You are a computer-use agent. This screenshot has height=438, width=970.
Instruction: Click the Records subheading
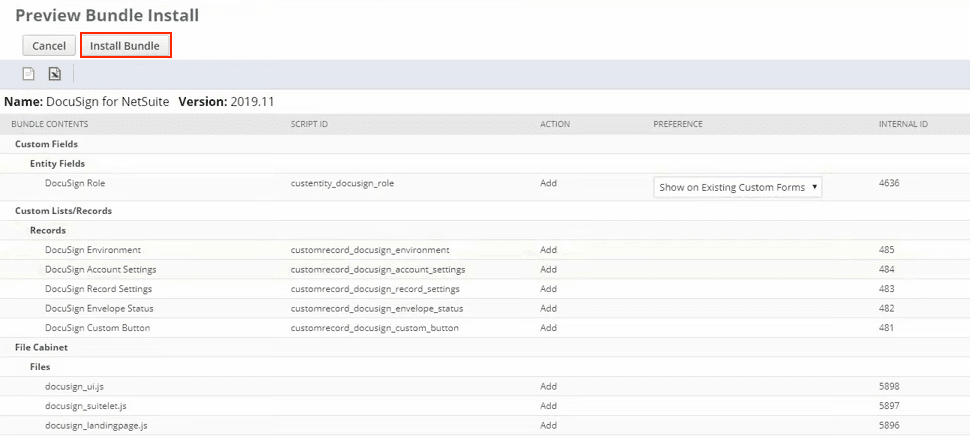tap(48, 231)
